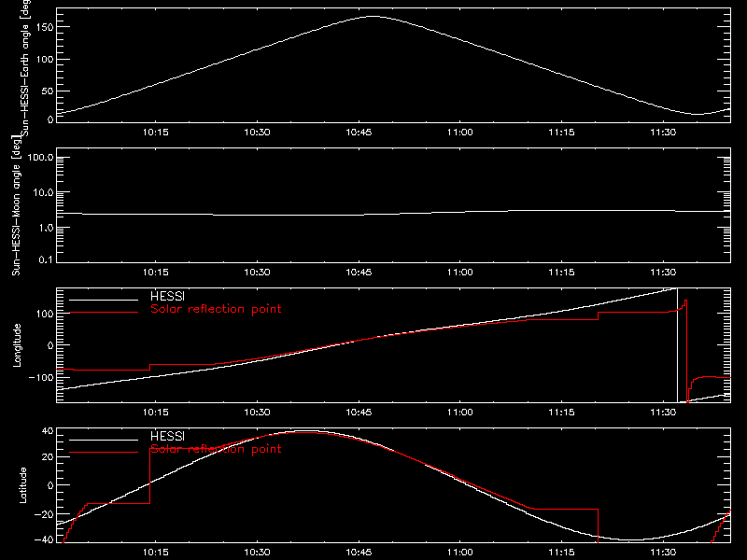This screenshot has height=560, width=747.
Task: Click the 10:15 time label under the Earth angle plot
Action: point(156,132)
